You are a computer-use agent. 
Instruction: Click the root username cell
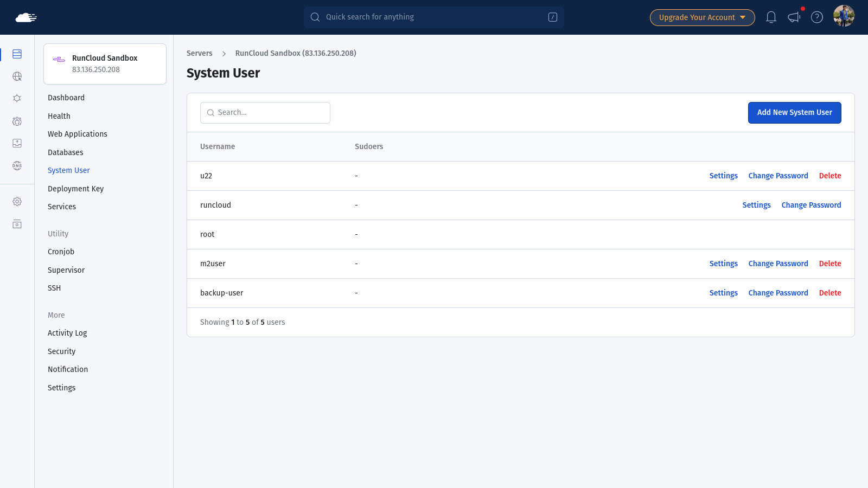pyautogui.click(x=207, y=234)
